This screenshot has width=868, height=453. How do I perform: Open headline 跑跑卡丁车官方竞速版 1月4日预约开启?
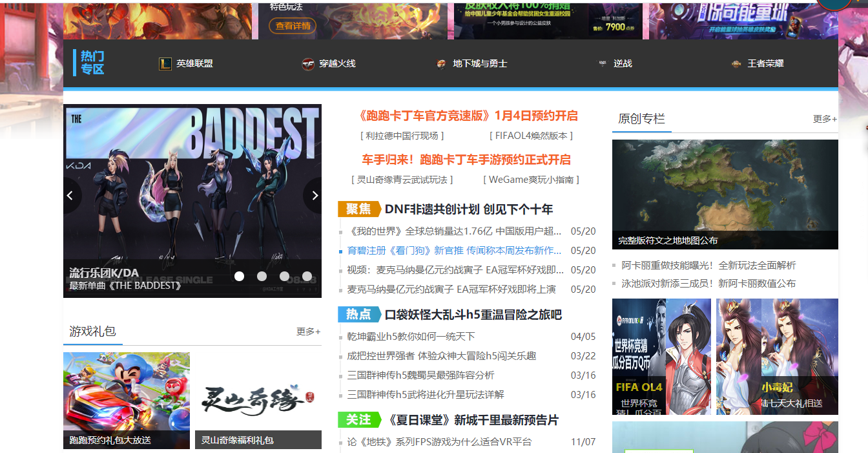coord(468,116)
